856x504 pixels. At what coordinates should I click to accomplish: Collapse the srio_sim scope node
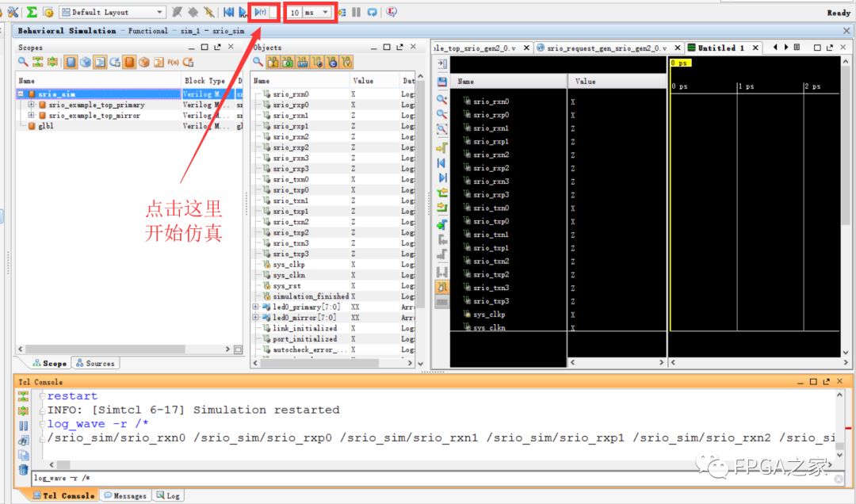tap(21, 94)
